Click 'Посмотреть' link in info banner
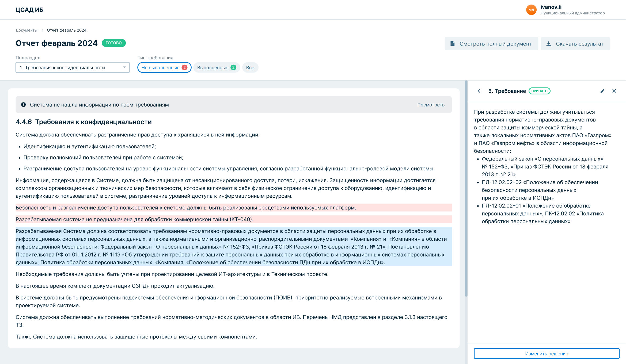 pyautogui.click(x=431, y=105)
